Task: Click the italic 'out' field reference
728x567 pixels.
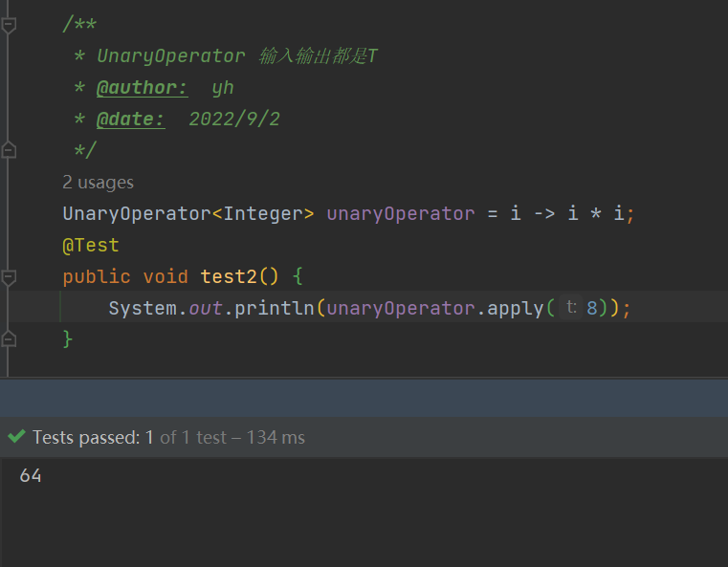Action: [206, 309]
